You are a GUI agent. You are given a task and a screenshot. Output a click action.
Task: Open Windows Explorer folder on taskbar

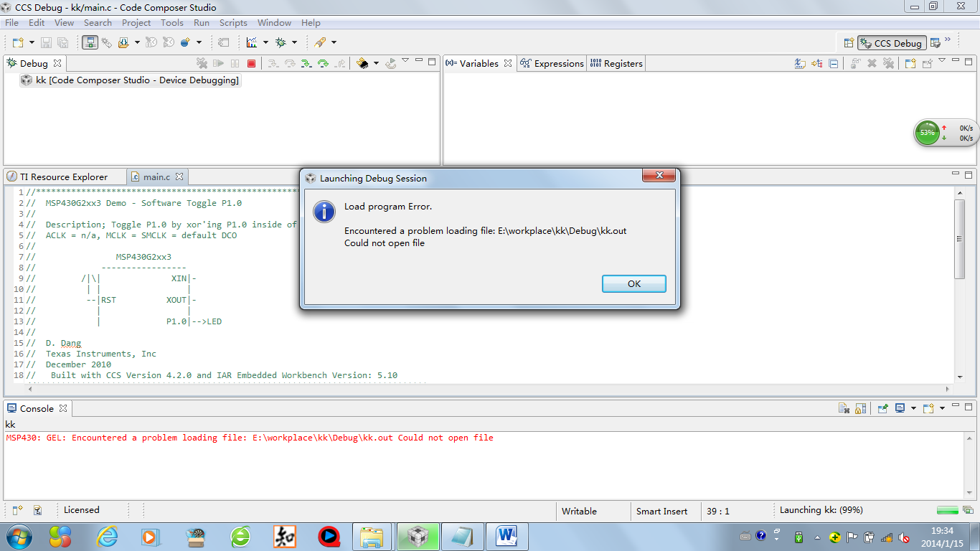click(x=372, y=537)
